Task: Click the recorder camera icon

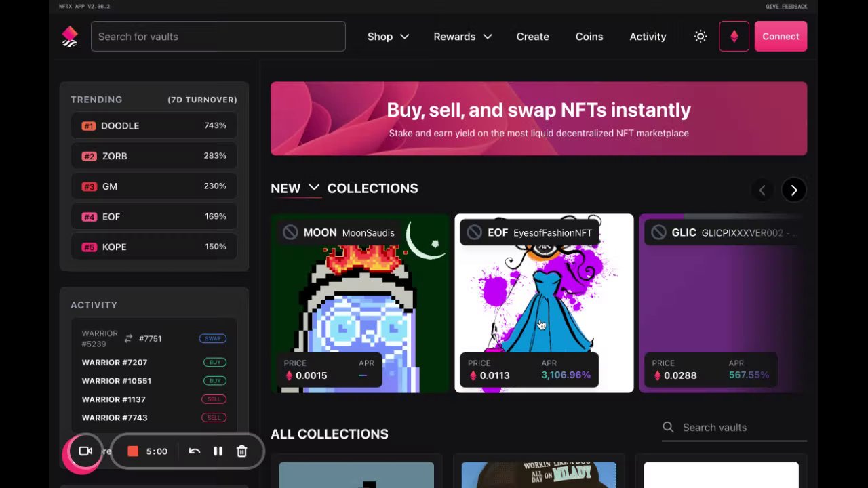Action: pos(85,451)
